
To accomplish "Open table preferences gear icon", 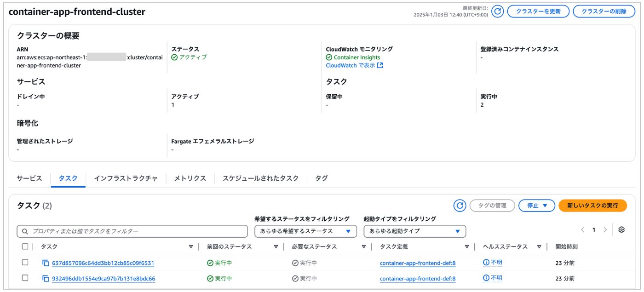I will click(x=621, y=229).
